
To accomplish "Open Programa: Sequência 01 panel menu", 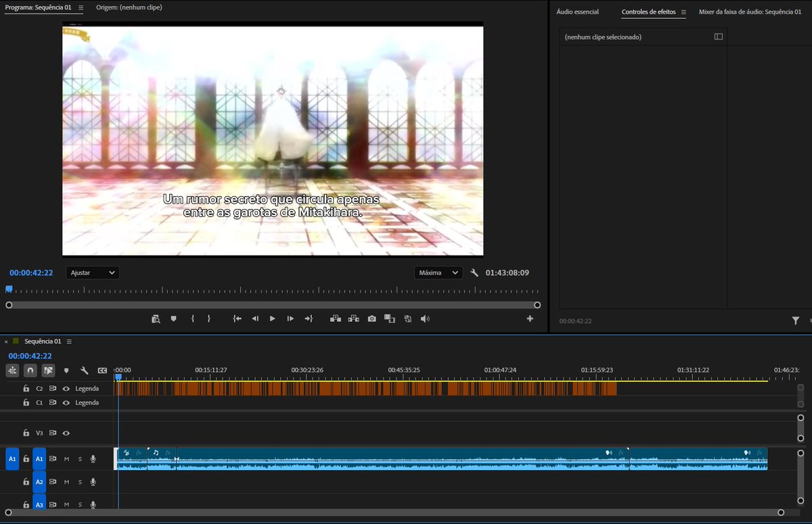I will [x=81, y=7].
